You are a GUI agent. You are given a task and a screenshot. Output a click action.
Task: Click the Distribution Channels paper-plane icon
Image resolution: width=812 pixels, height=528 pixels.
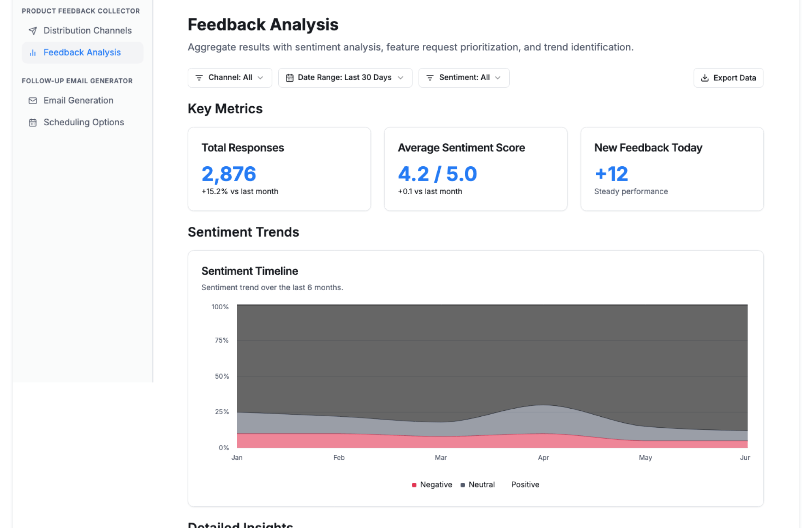(33, 30)
